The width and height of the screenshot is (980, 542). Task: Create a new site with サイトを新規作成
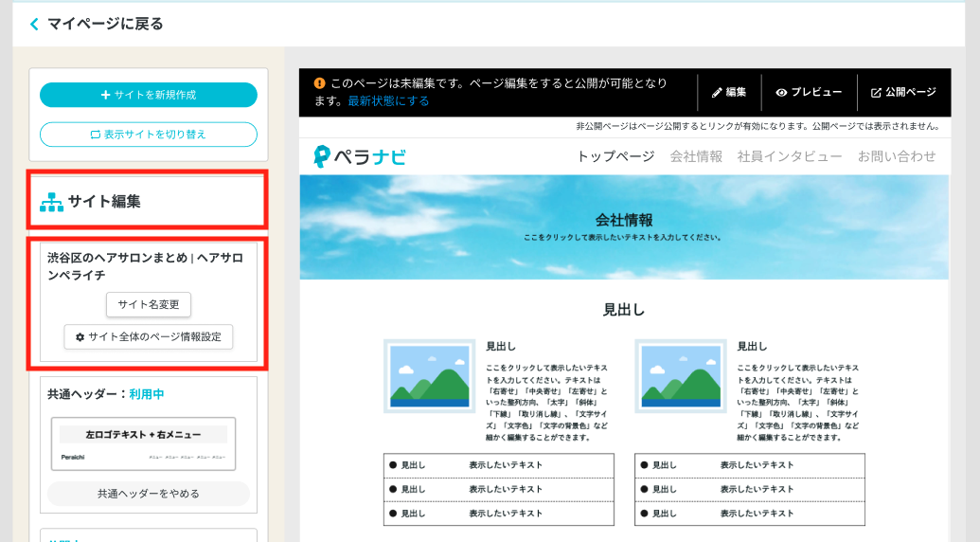tap(149, 95)
